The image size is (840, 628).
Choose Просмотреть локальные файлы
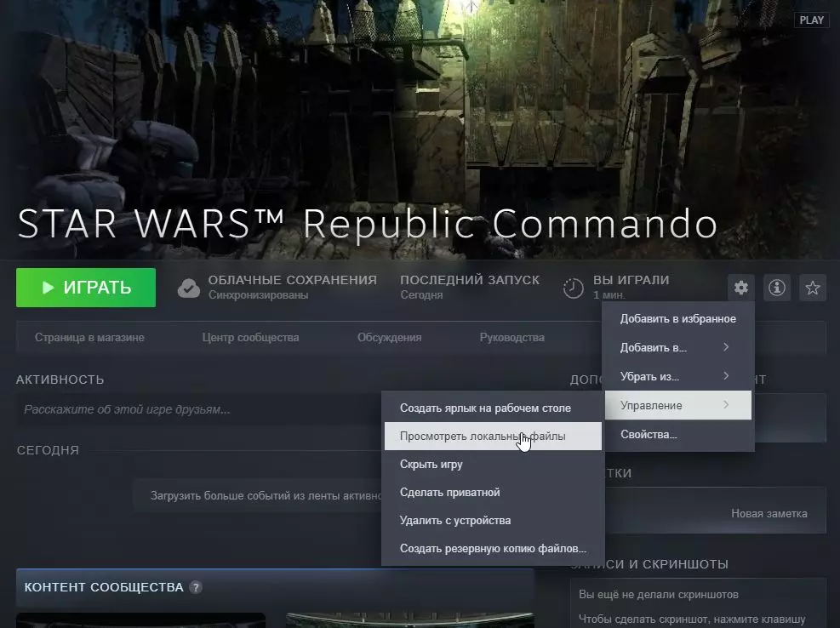493,437
